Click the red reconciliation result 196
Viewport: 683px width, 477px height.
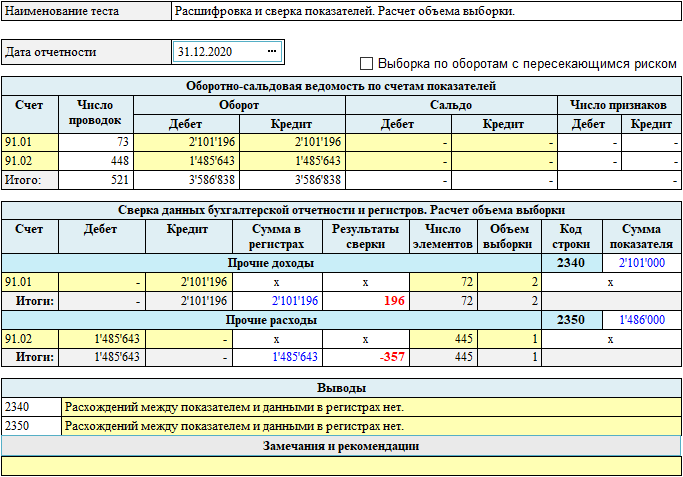click(365, 301)
